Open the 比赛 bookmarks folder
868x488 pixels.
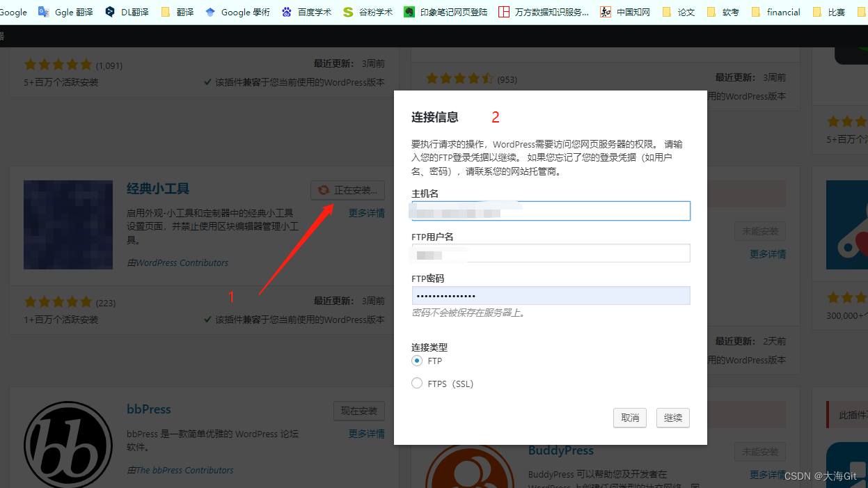click(829, 12)
